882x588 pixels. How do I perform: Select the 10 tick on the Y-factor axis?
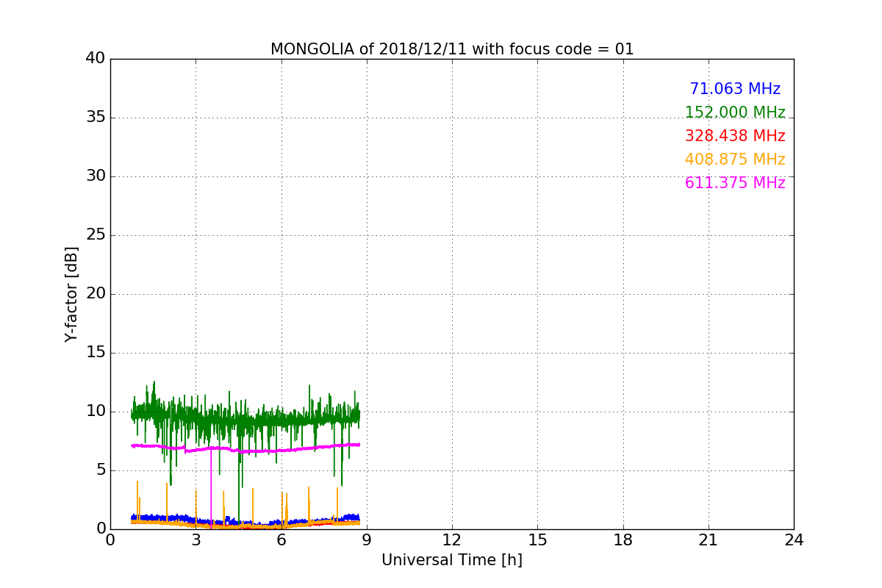[96, 412]
